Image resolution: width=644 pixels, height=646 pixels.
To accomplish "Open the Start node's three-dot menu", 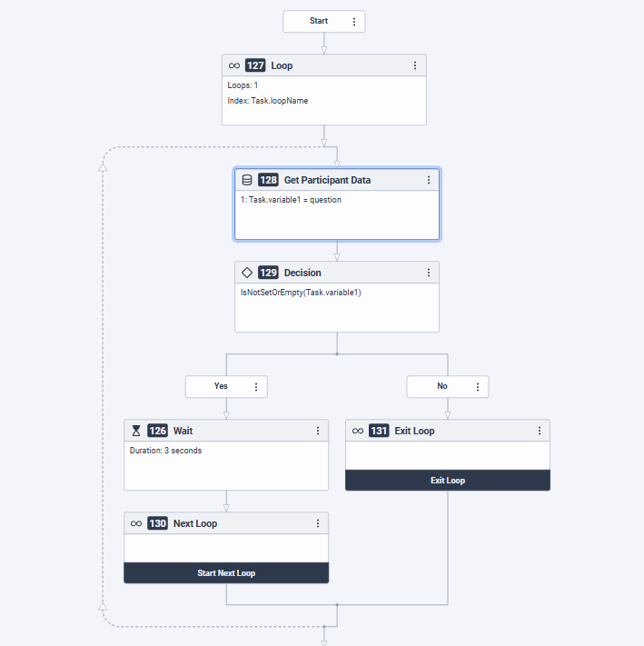I will point(354,21).
